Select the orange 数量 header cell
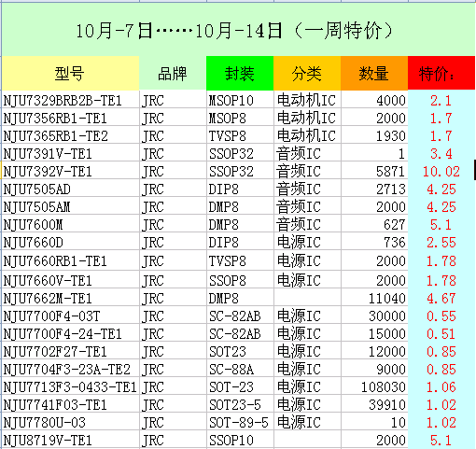The image size is (476, 449). tap(374, 74)
